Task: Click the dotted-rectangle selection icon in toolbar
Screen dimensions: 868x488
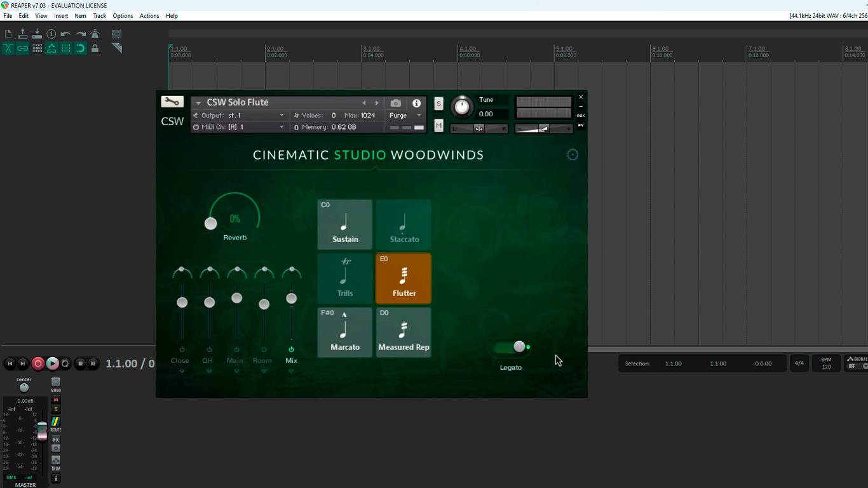Action: tap(116, 34)
